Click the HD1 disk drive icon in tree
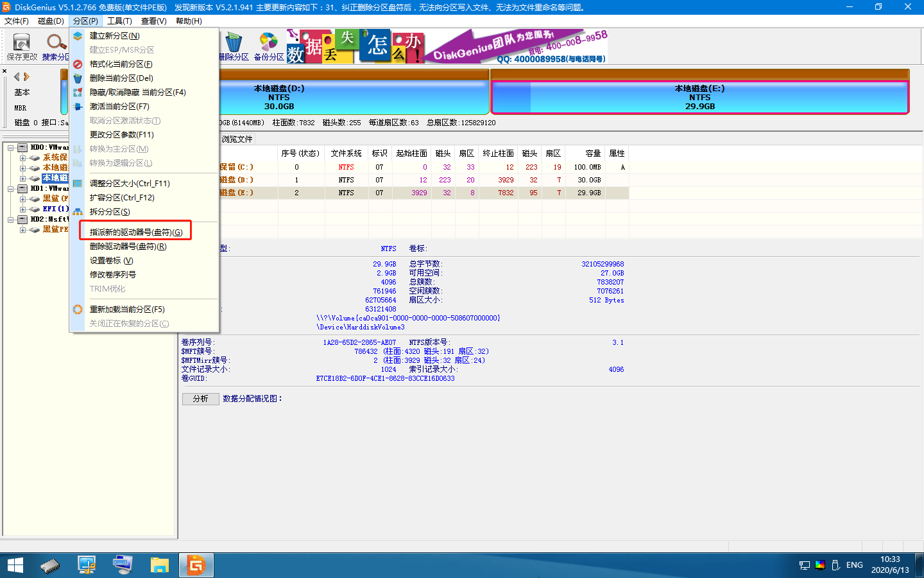The width and height of the screenshot is (924, 578). pyautogui.click(x=22, y=189)
